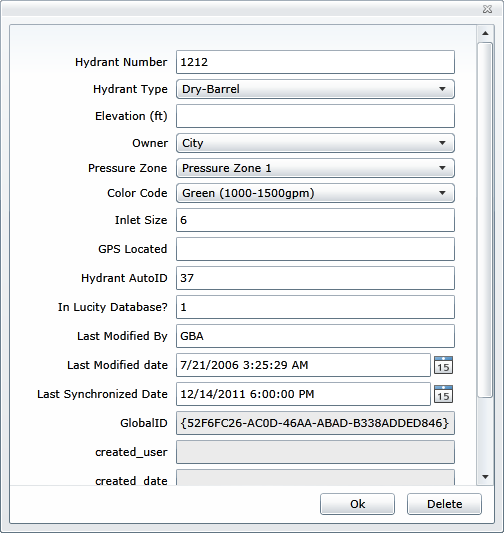Close the hydrant attributes dialog
This screenshot has height=533, width=504.
(x=487, y=9)
